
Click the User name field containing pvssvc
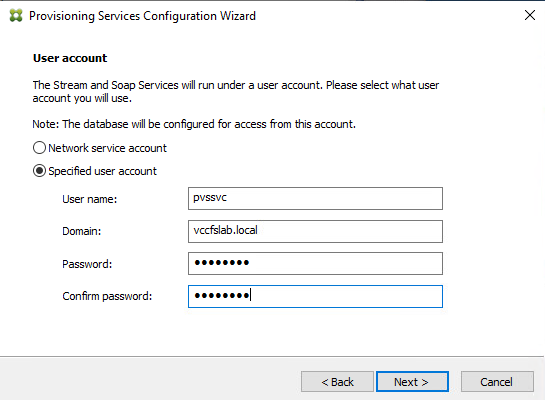315,198
